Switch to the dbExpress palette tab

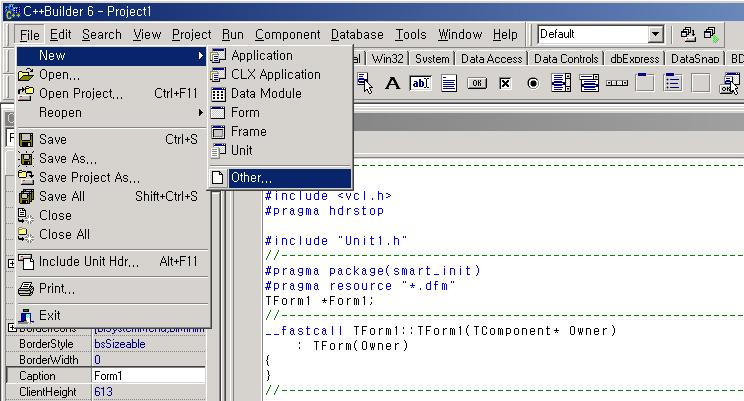[x=634, y=59]
